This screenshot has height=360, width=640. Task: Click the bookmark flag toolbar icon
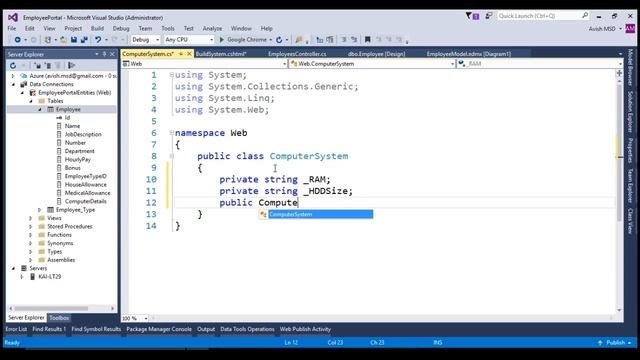(x=367, y=40)
